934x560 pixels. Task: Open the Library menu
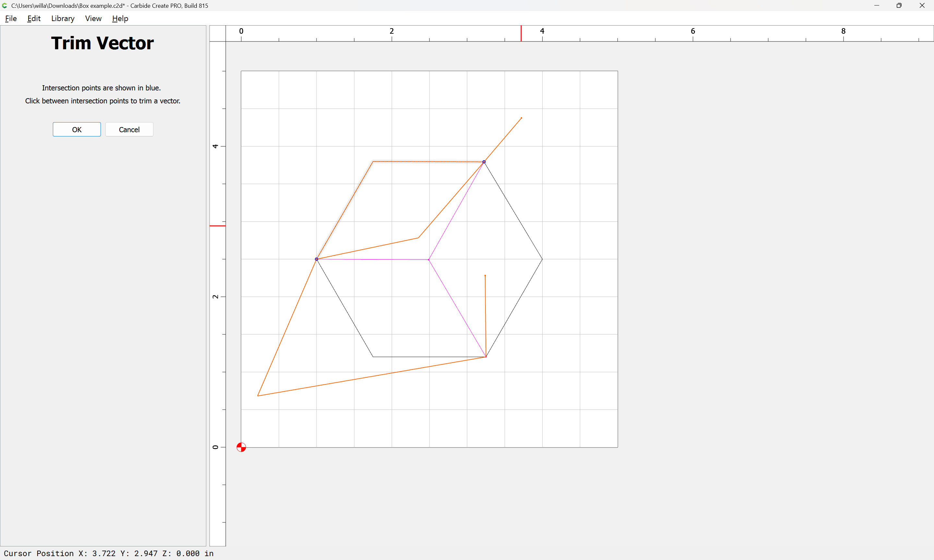click(x=63, y=18)
